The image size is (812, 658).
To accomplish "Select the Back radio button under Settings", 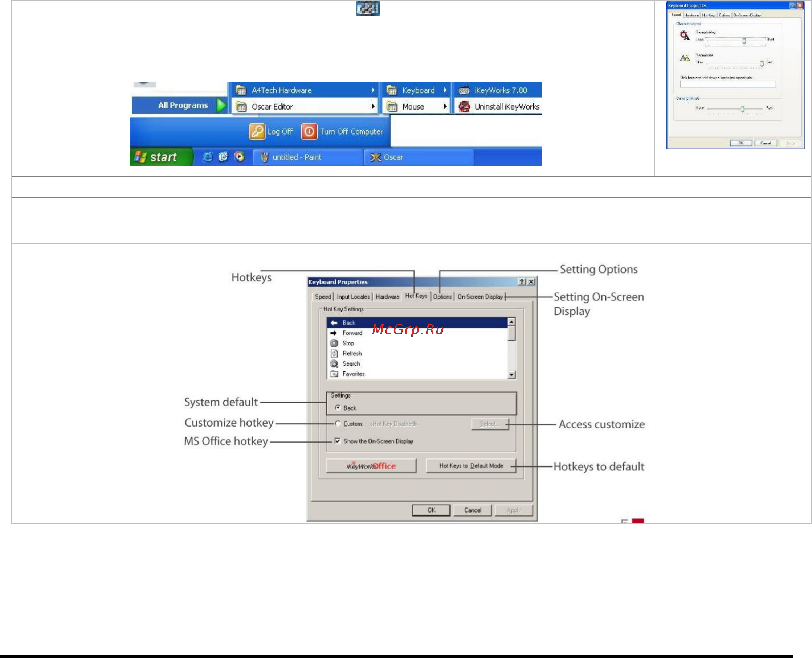I will [x=338, y=407].
